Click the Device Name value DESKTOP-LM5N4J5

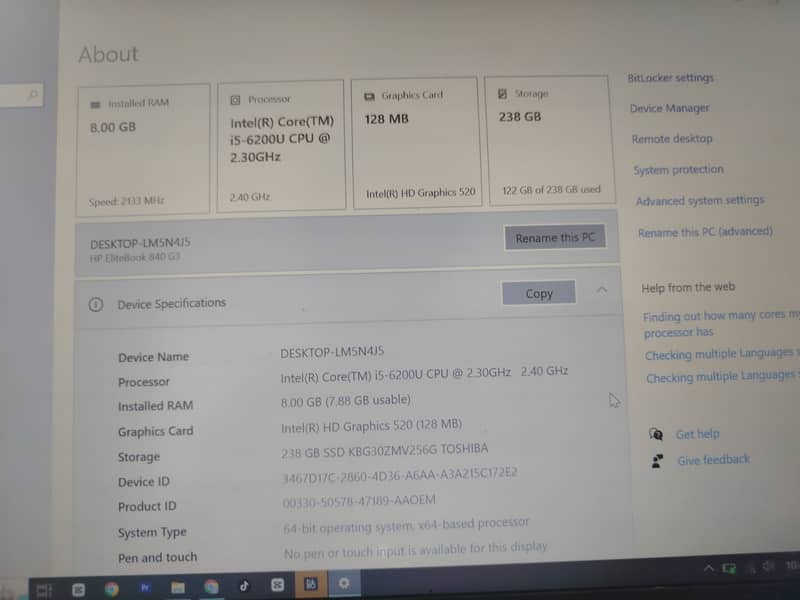point(332,352)
